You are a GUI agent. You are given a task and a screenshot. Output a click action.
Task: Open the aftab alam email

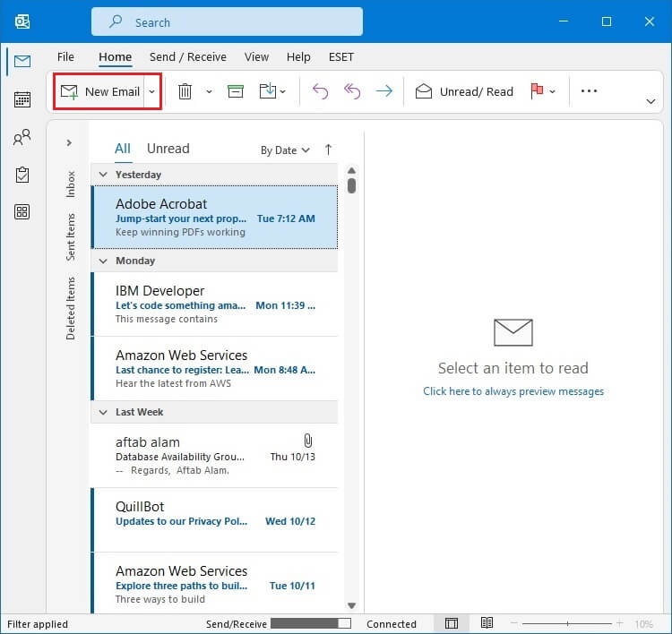tap(214, 456)
